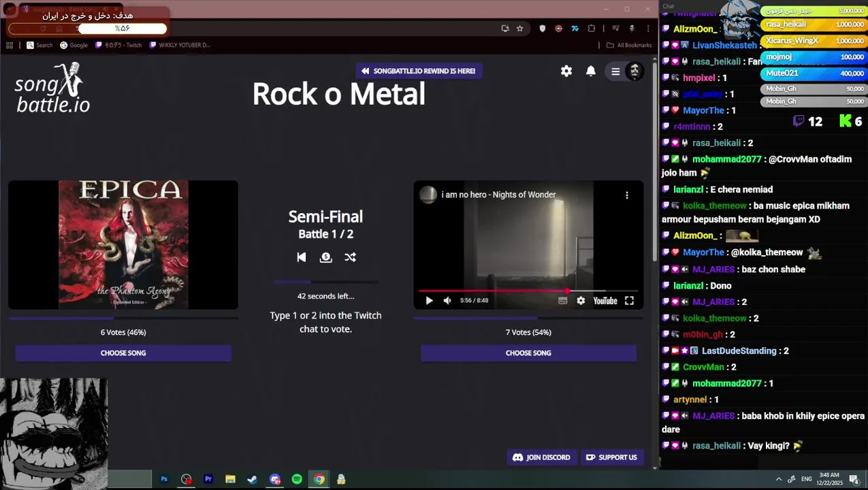Open Spotify from the taskbar
Image resolution: width=868 pixels, height=490 pixels.
[297, 479]
